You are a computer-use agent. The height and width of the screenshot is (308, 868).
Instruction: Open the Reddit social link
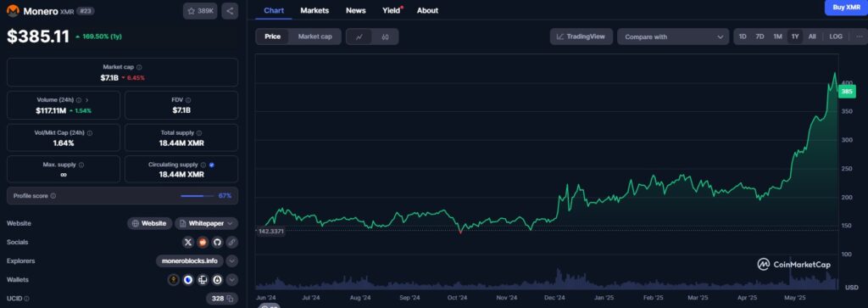coord(203,242)
